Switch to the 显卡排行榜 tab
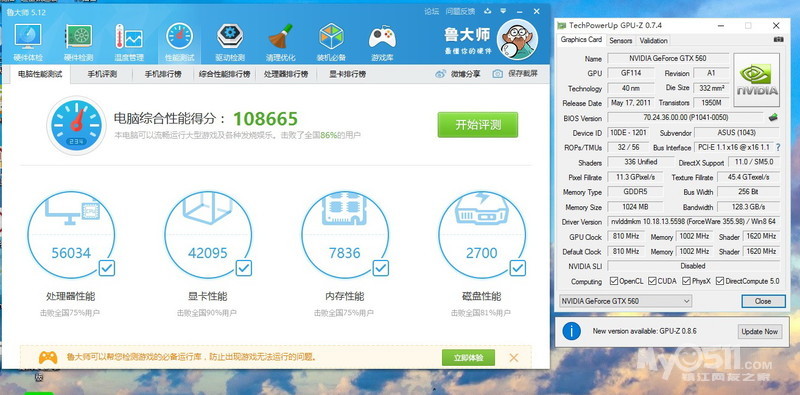 point(347,74)
